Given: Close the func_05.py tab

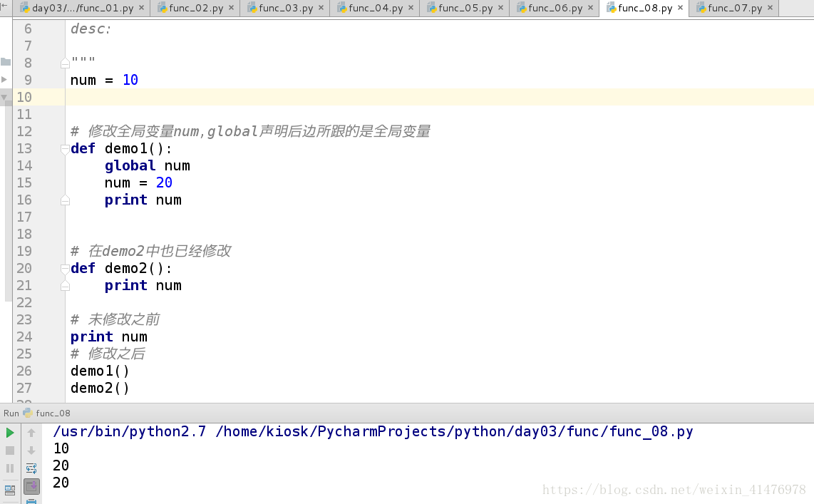Looking at the screenshot, I should tap(501, 8).
